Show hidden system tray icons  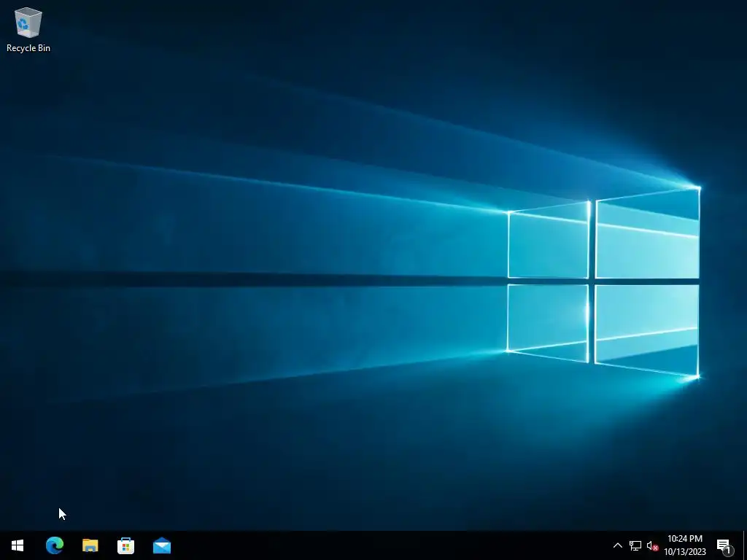click(617, 545)
